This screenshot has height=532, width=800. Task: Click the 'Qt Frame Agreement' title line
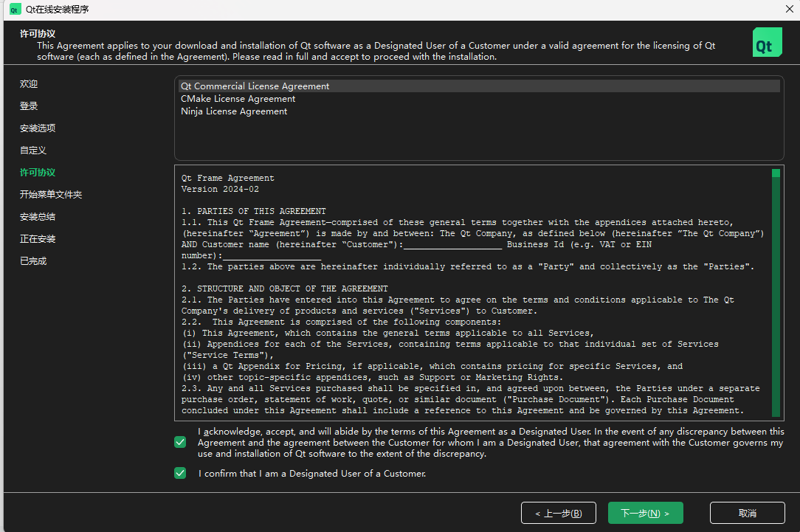(x=227, y=178)
